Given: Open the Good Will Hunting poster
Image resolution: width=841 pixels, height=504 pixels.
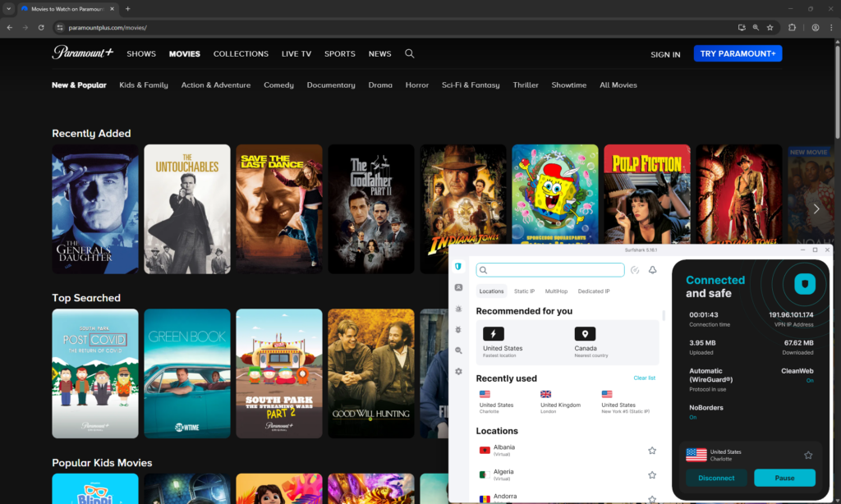Looking at the screenshot, I should point(370,373).
